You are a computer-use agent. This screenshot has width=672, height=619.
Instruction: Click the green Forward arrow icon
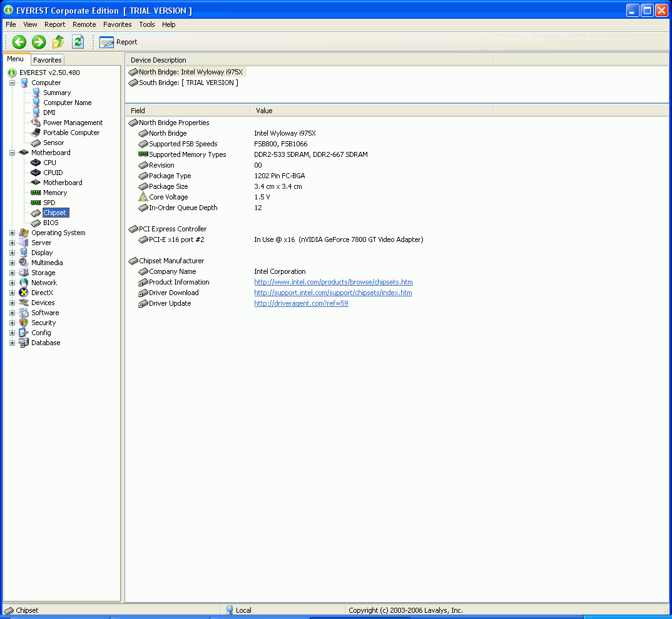coord(39,42)
